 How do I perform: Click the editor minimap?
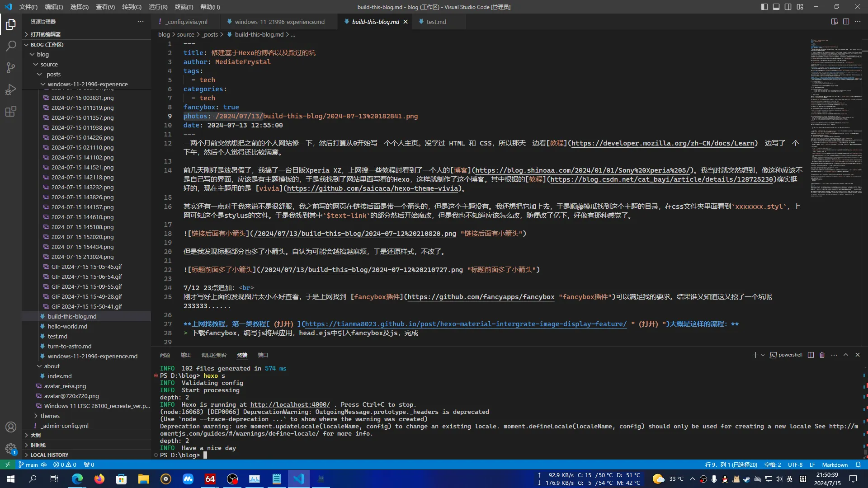pyautogui.click(x=835, y=117)
